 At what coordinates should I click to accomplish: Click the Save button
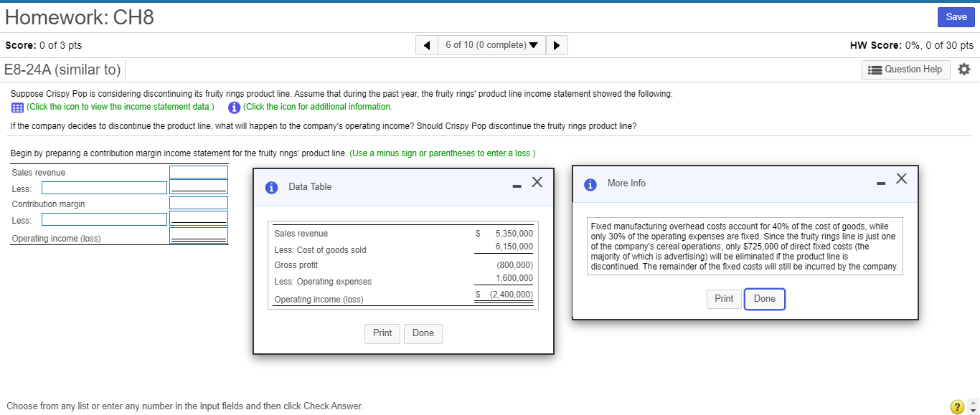pos(956,17)
